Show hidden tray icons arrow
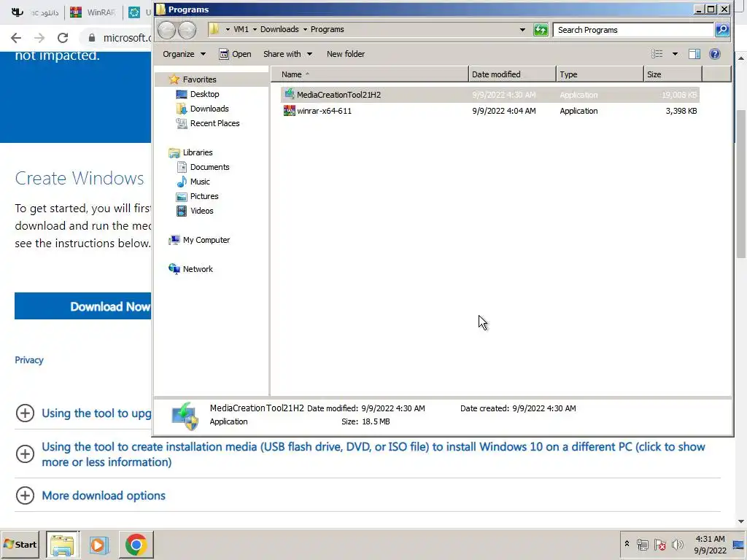The width and height of the screenshot is (747, 560). pyautogui.click(x=627, y=544)
